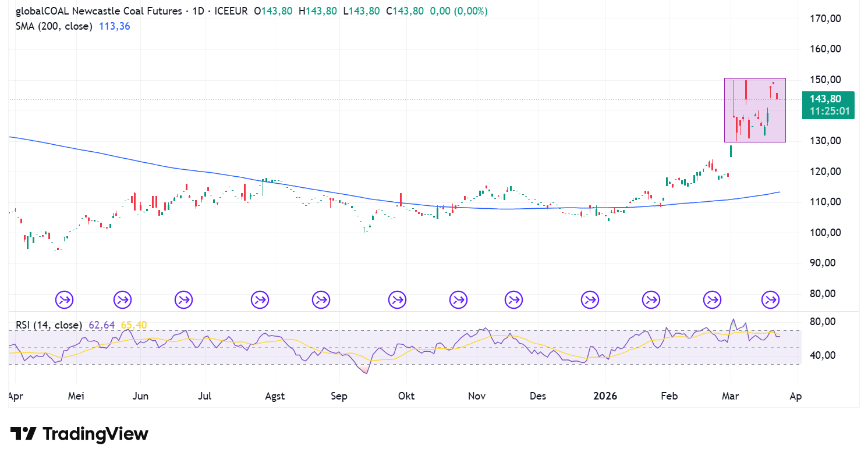This screenshot has height=460, width=868.
Task: Click the 130,00 price axis label
Action: click(x=826, y=141)
